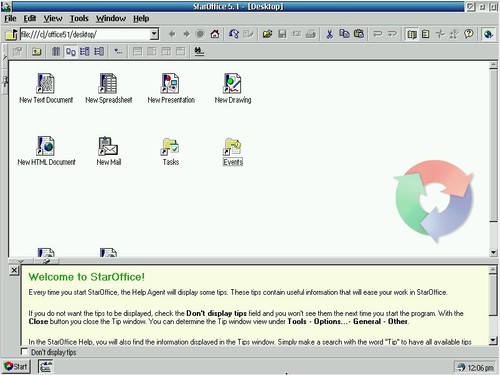The image size is (500, 375).
Task: Open a file with the open-folder icon
Action: (x=267, y=34)
